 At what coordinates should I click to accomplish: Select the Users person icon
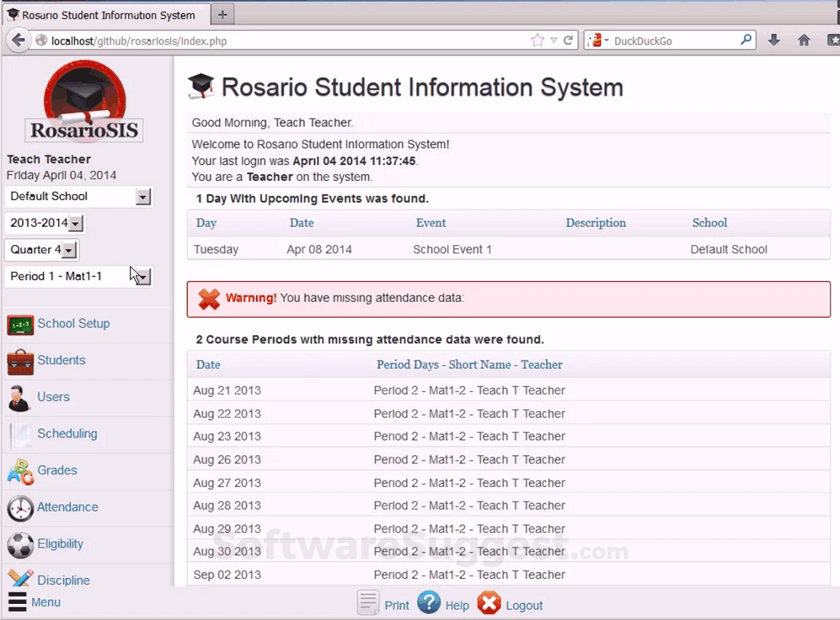click(19, 398)
